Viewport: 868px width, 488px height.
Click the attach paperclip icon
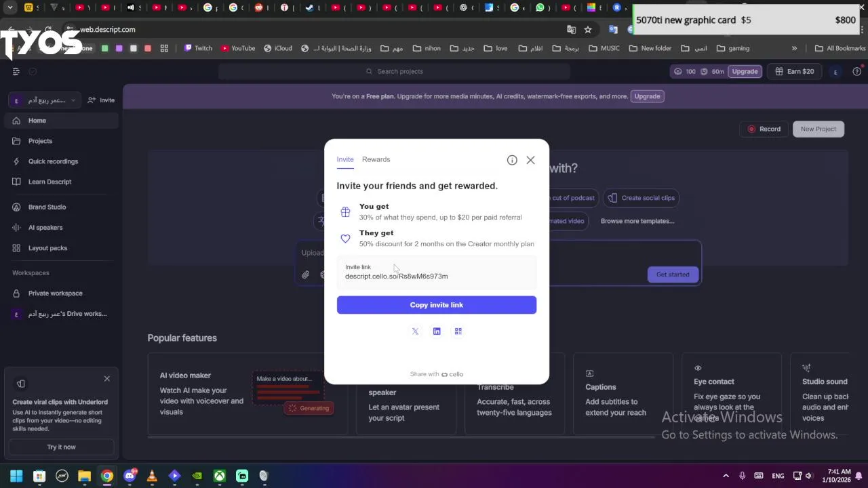[x=306, y=274]
